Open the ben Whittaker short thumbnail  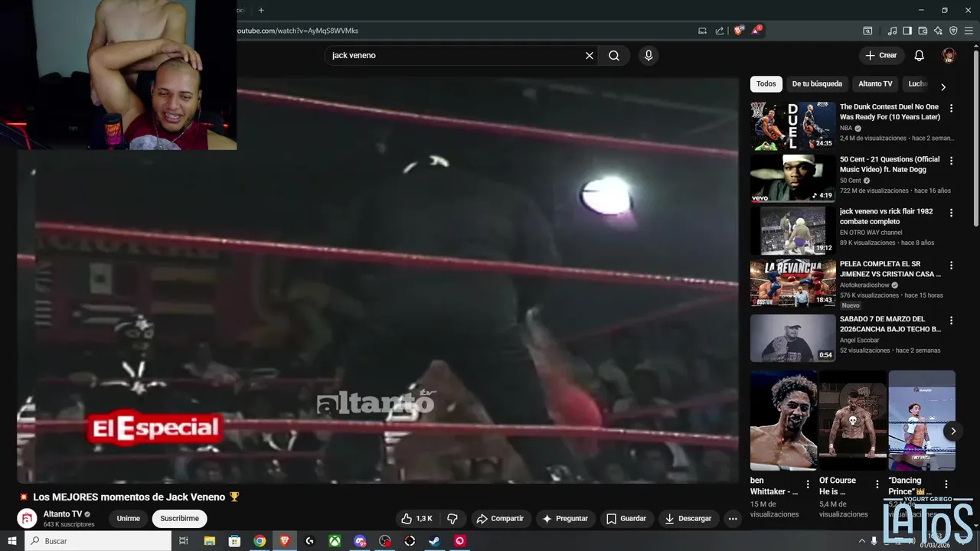coord(783,421)
